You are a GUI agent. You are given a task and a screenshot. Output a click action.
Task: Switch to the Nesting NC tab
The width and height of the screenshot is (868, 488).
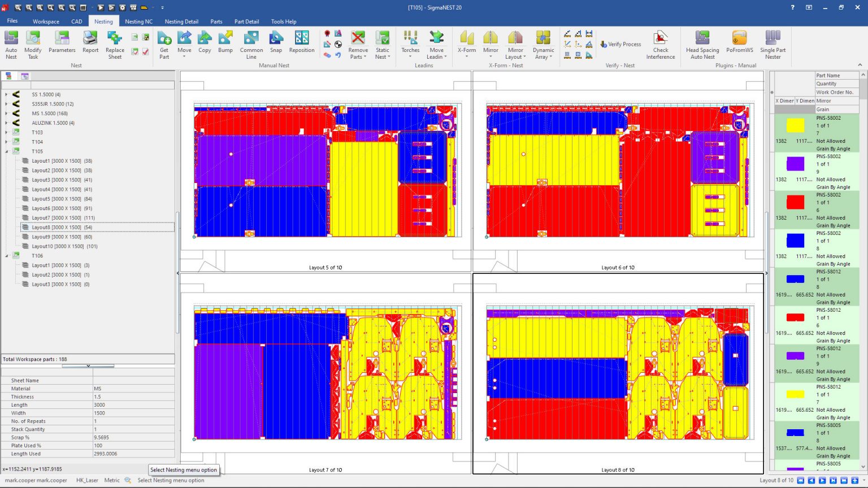[138, 21]
